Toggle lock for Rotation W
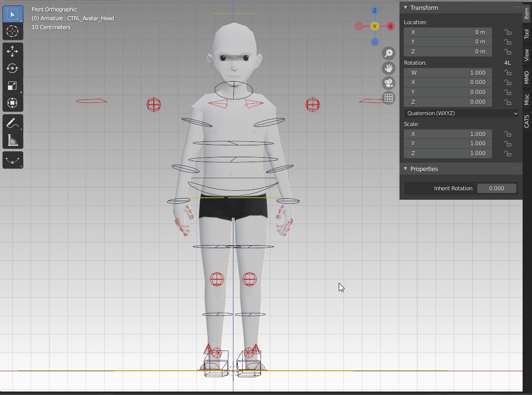The width and height of the screenshot is (532, 395). tap(508, 73)
